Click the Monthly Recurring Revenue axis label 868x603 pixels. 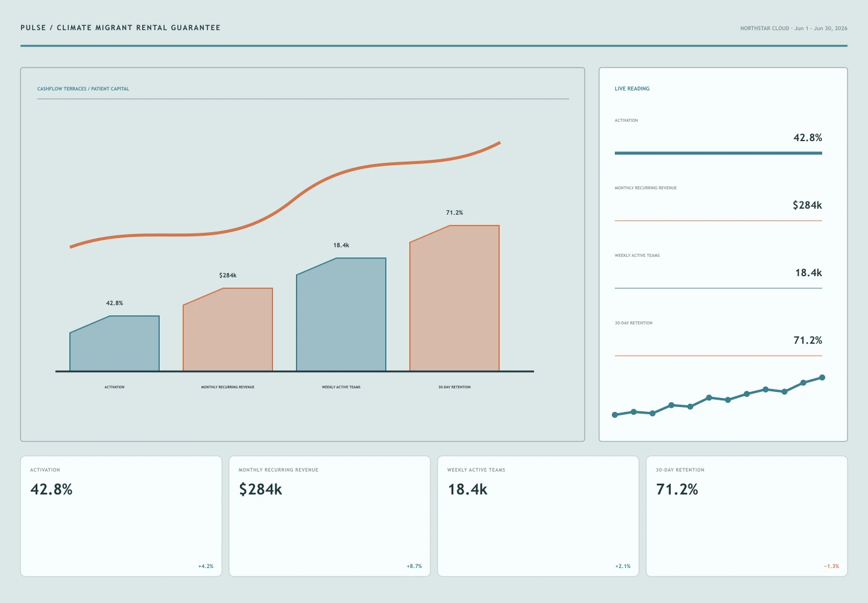pyautogui.click(x=228, y=387)
